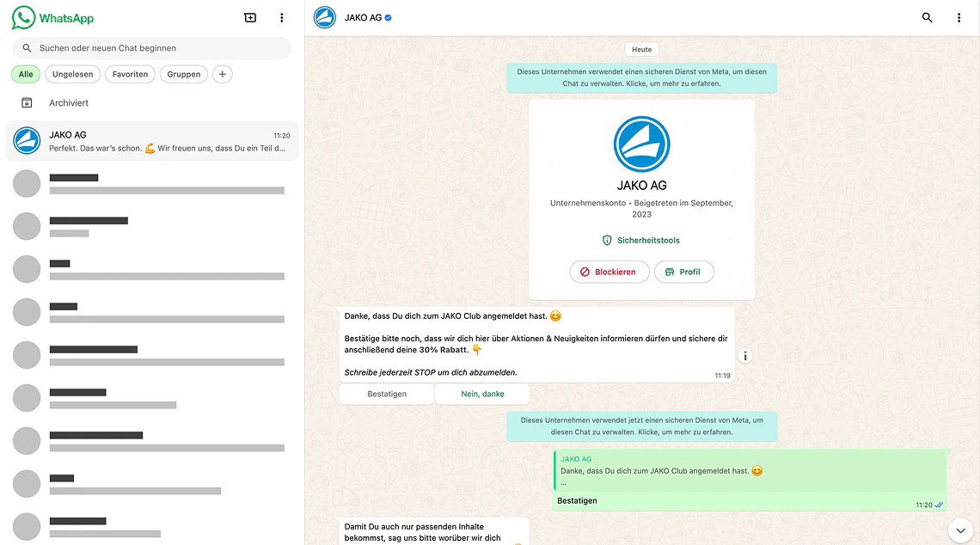Click the blue verified badge beside JAKO AG
The image size is (980, 545).
point(388,17)
